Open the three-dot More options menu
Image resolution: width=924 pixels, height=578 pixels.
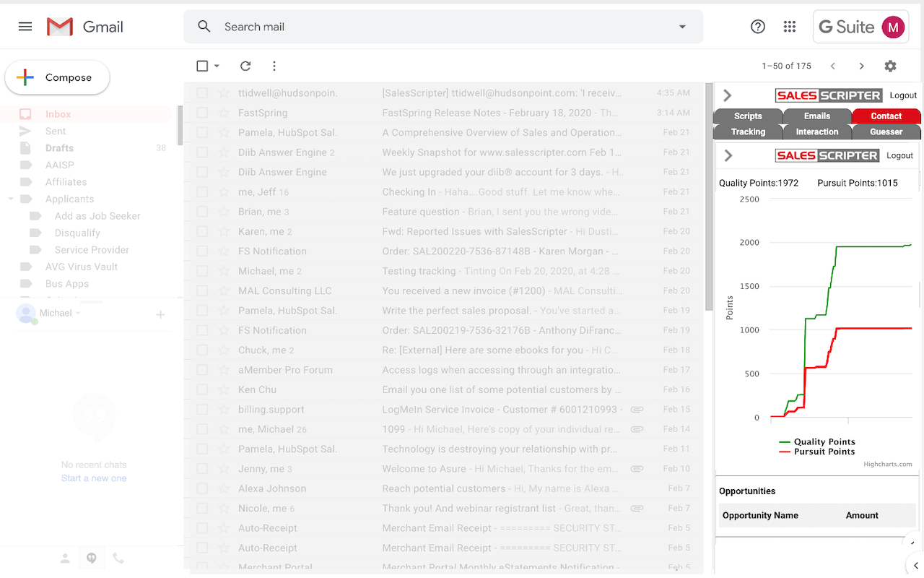[274, 66]
